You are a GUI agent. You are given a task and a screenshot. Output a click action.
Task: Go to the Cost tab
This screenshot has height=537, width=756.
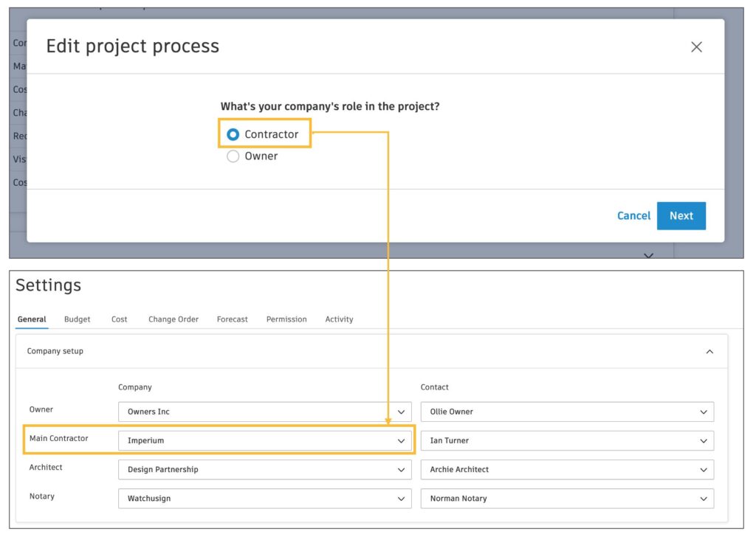[120, 319]
